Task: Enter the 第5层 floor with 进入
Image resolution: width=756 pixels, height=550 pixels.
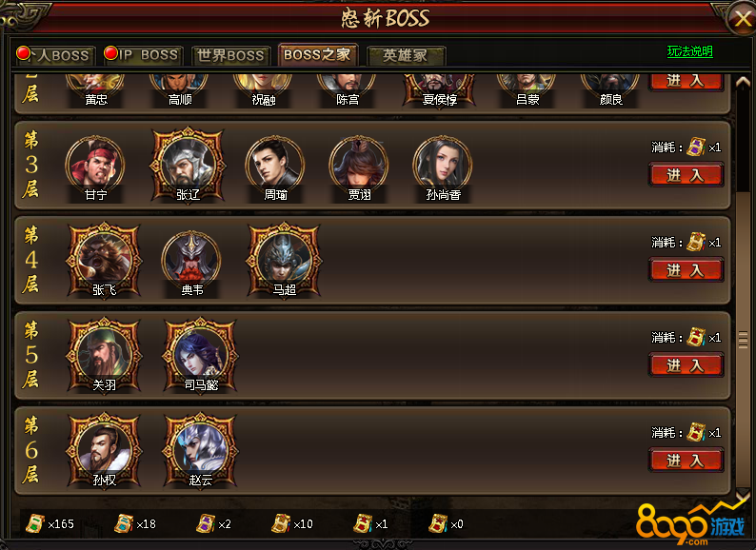Action: pyautogui.click(x=686, y=365)
